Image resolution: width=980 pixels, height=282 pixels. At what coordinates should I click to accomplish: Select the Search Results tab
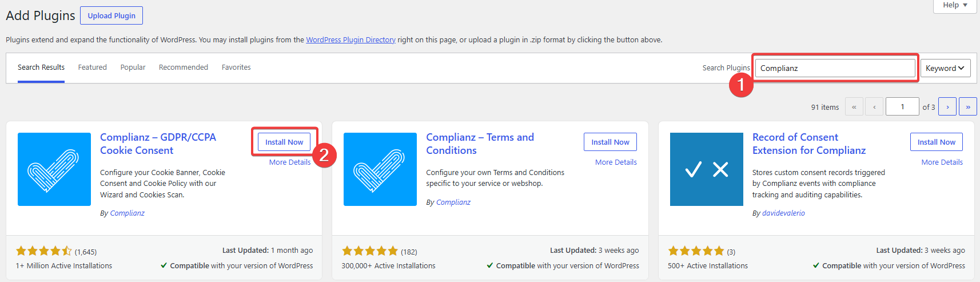pyautogui.click(x=41, y=67)
